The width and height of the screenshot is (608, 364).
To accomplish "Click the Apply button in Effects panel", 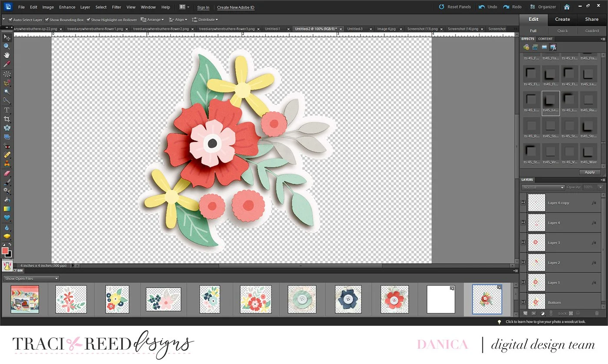I will [589, 172].
